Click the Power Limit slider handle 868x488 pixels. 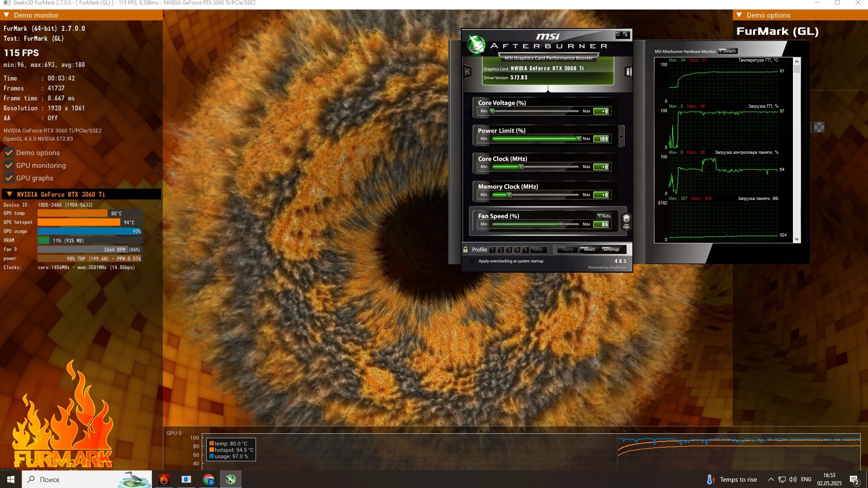579,138
